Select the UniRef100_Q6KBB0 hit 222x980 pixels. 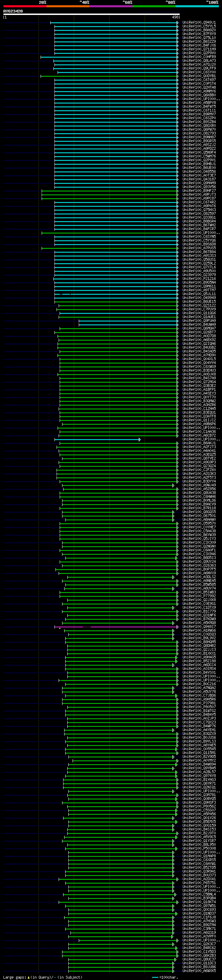pyautogui.click(x=199, y=95)
